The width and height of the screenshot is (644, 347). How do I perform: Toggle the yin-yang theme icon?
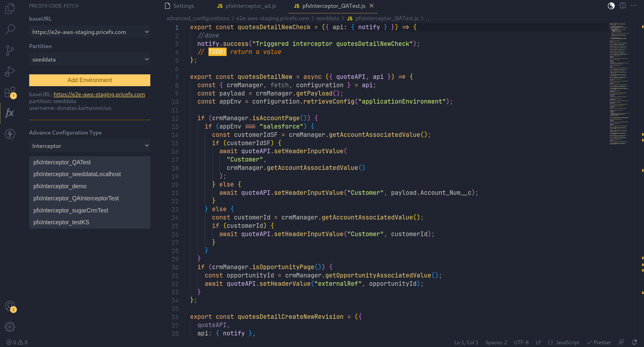[611, 6]
